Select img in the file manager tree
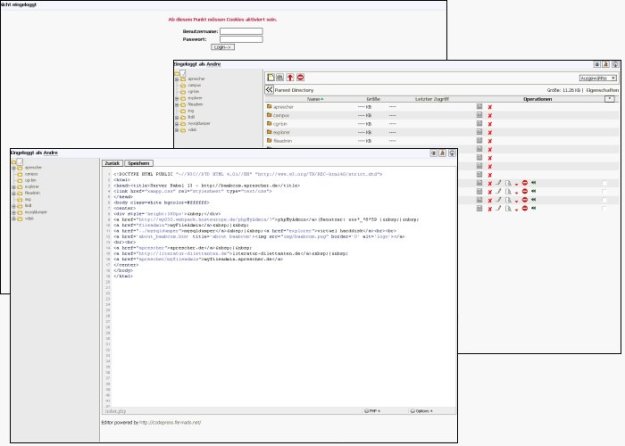Viewport: 625px width, 446px height. [191, 111]
